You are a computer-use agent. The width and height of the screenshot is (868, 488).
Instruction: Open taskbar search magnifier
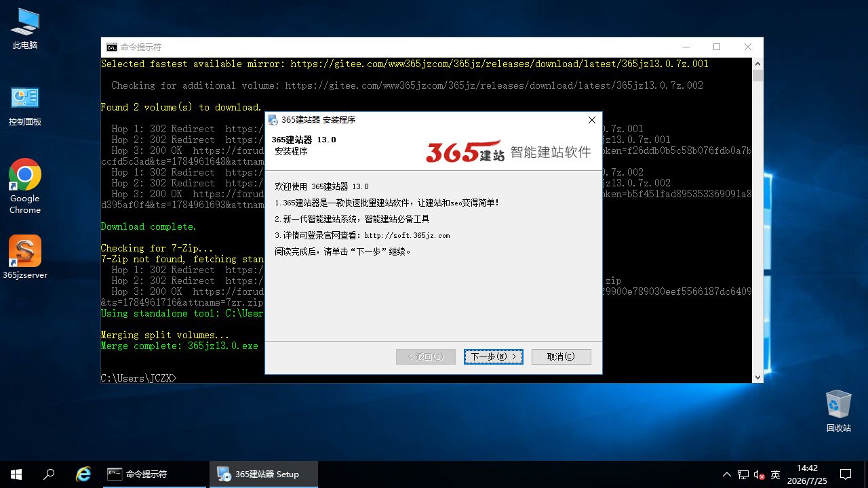pyautogui.click(x=49, y=474)
